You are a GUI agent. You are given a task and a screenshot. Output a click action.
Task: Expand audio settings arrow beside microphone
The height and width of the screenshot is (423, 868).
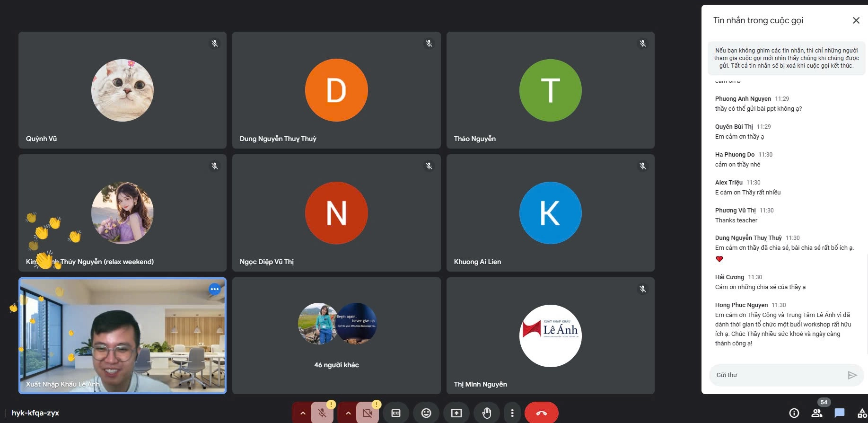point(303,413)
